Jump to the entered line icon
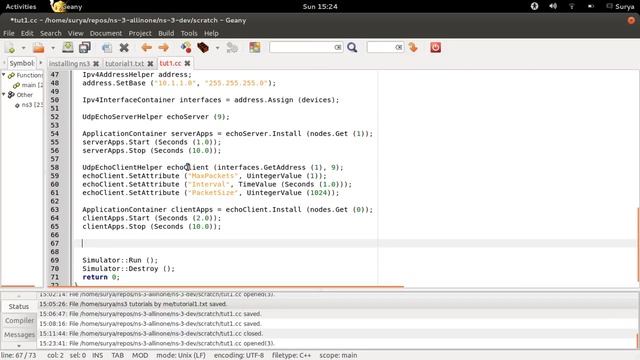The image size is (640, 360). pos(413,47)
